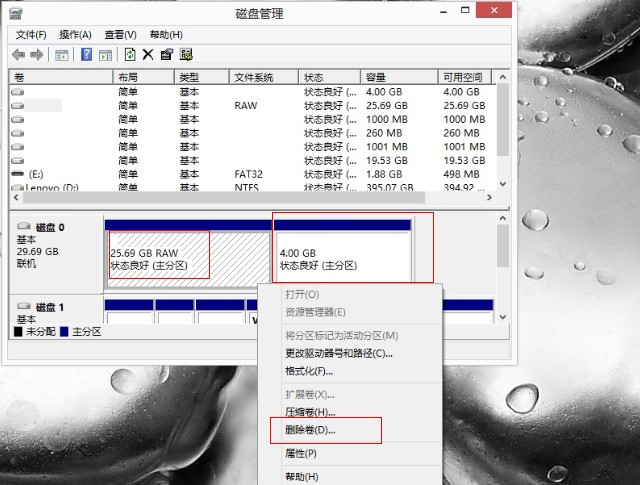Click the black X delete toolbar icon
This screenshot has width=640, height=485.
[x=148, y=54]
